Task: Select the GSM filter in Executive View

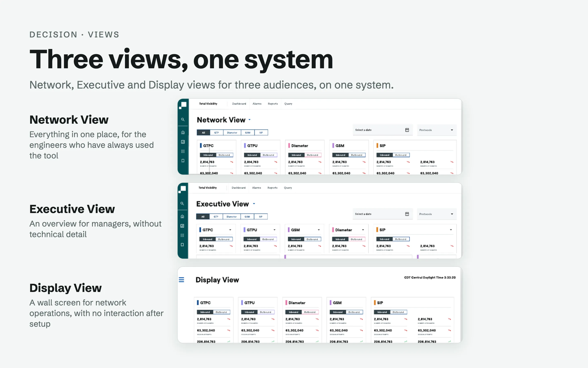Action: [x=247, y=217]
